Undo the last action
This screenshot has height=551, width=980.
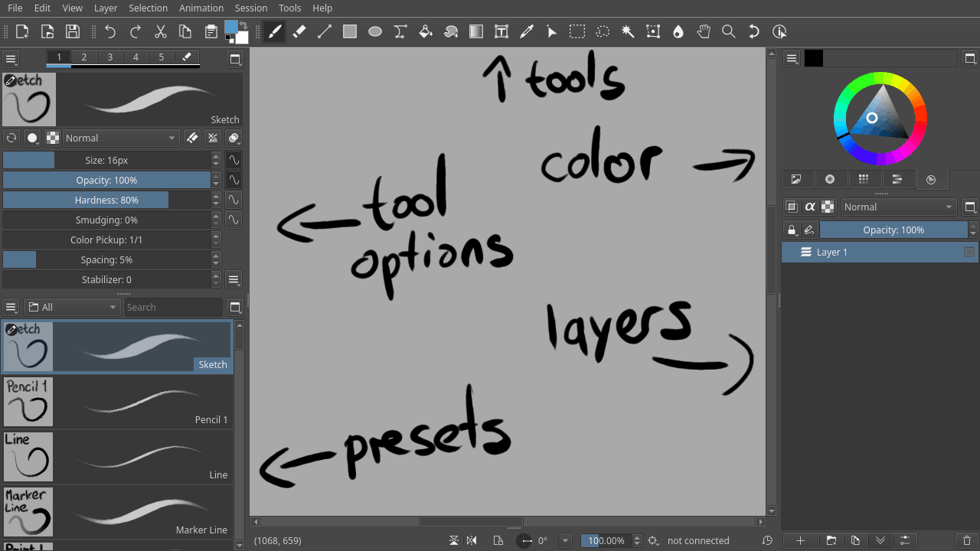click(110, 31)
